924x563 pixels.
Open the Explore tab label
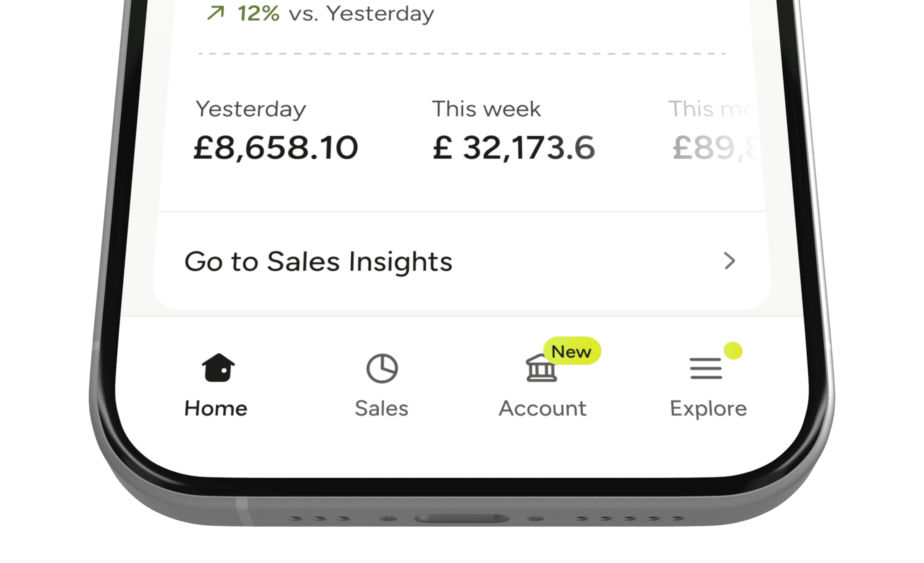click(708, 408)
